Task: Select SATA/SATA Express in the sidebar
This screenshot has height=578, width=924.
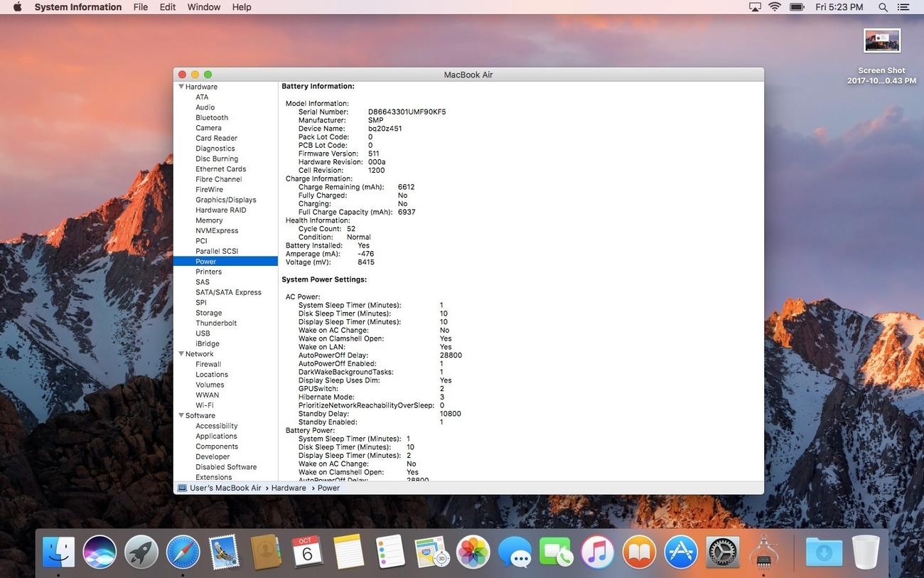Action: [x=228, y=292]
